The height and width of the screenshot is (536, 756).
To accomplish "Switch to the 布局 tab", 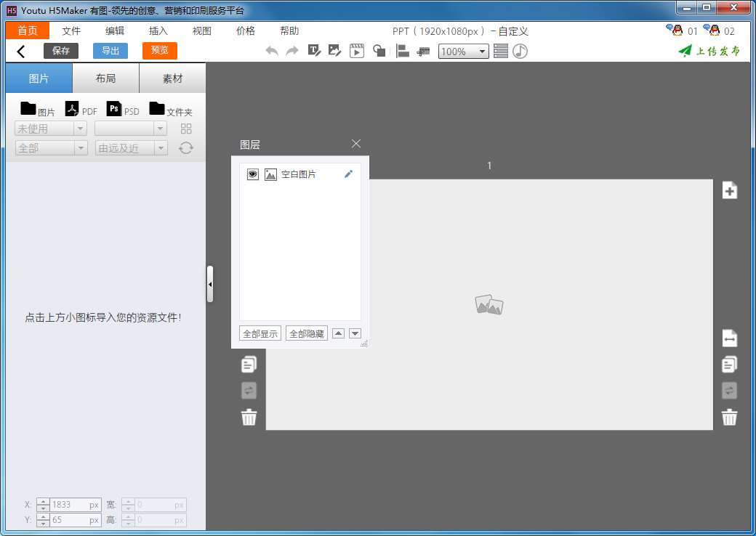I will (x=105, y=78).
